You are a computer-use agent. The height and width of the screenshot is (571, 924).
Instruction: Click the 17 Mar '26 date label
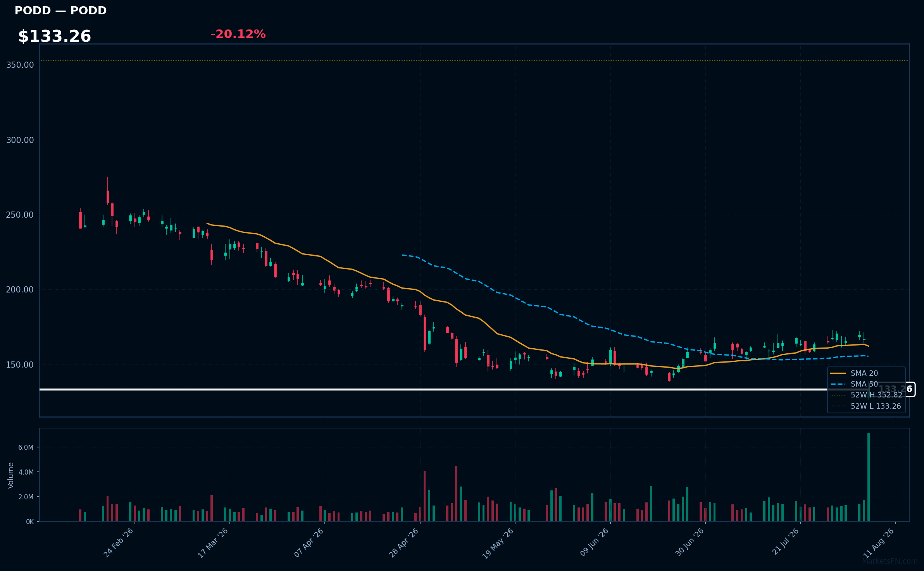point(213,543)
